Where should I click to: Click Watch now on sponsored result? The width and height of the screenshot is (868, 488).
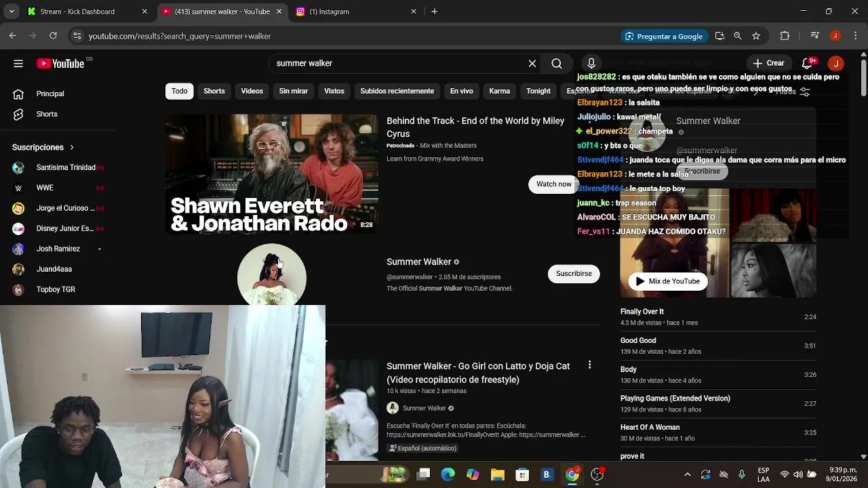553,184
